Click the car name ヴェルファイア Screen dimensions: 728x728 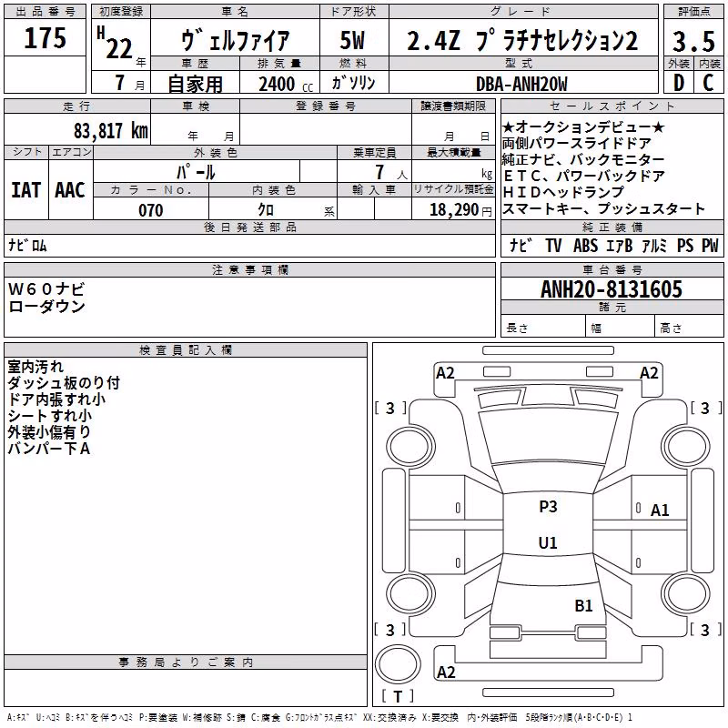pos(235,40)
